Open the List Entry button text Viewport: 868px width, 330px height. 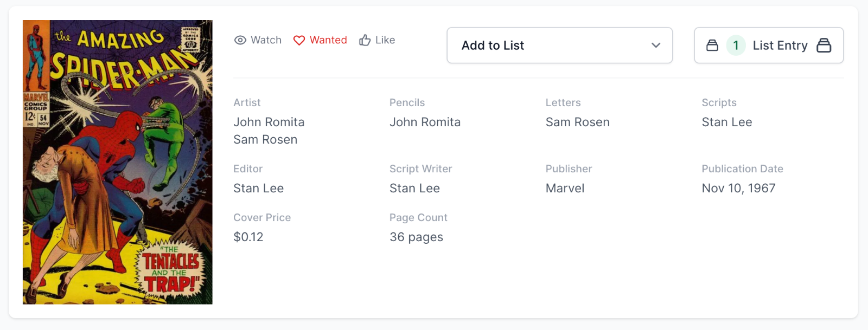(x=780, y=46)
